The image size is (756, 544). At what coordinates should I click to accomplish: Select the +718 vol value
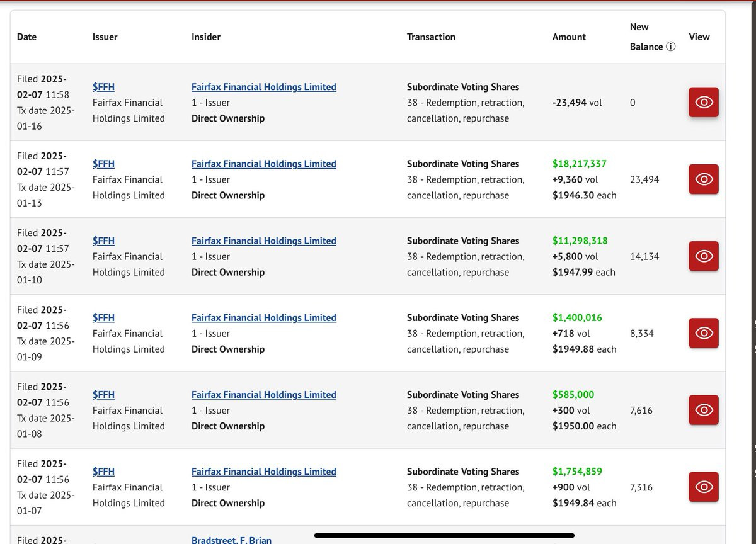pyautogui.click(x=571, y=333)
